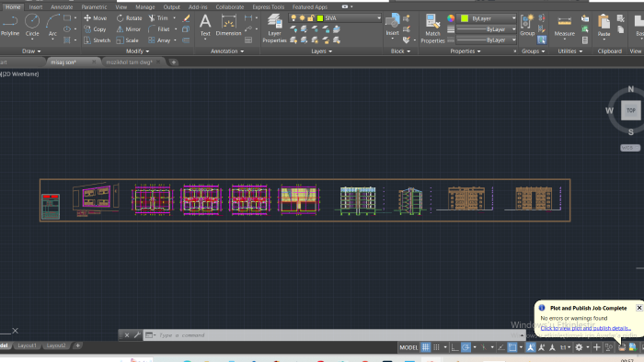Toggle polar tracking in status bar

(x=466, y=347)
